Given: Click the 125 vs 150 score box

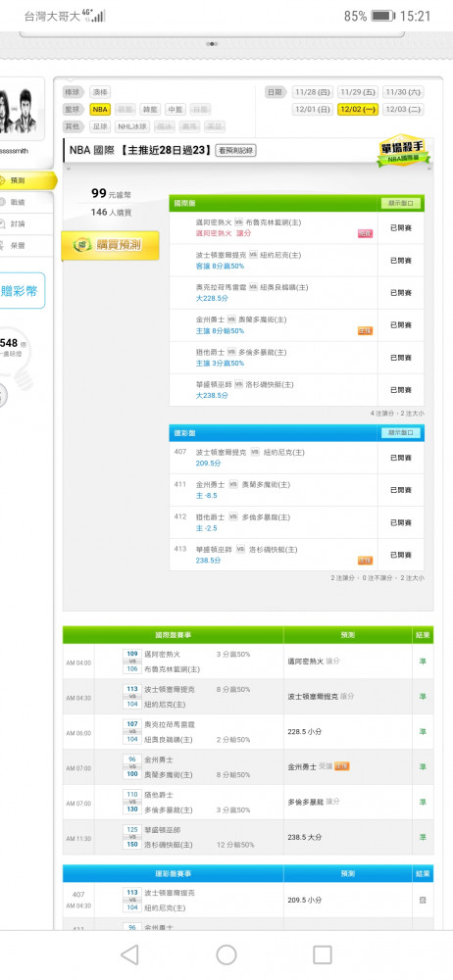Looking at the screenshot, I should 132,838.
